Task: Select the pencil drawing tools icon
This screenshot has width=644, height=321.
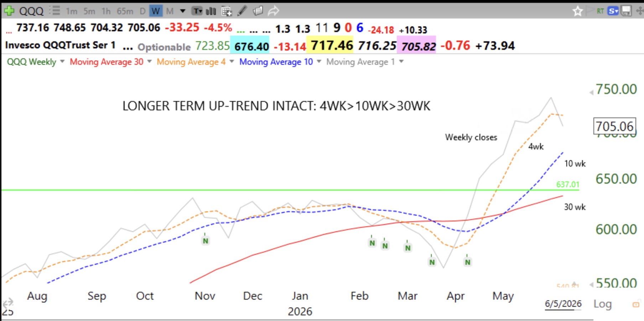Action: (242, 11)
